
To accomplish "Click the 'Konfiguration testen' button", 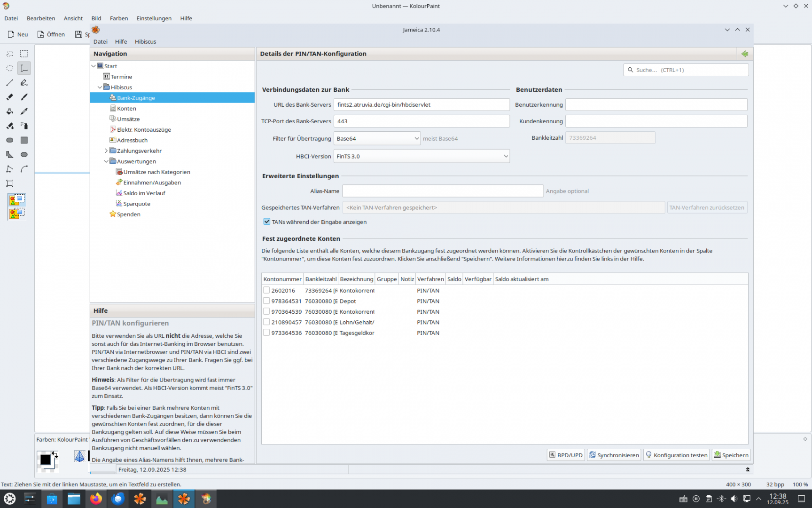I will point(676,455).
